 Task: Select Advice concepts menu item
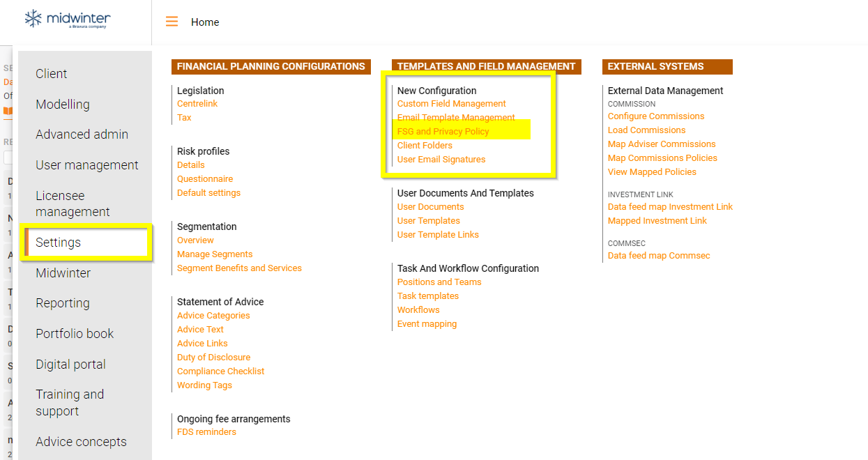tap(82, 442)
